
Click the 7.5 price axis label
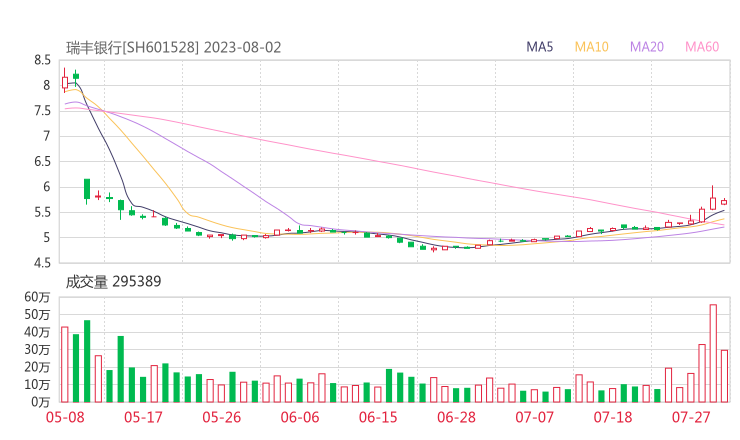click(42, 111)
